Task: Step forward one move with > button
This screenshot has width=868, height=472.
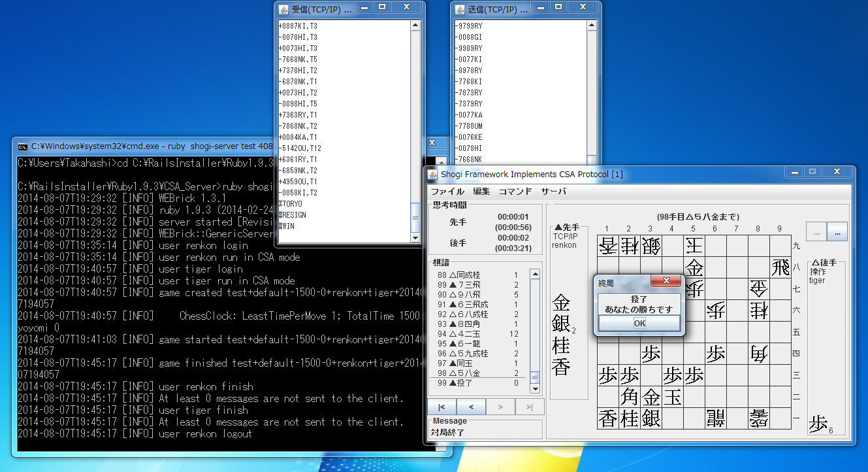Action: click(x=500, y=407)
